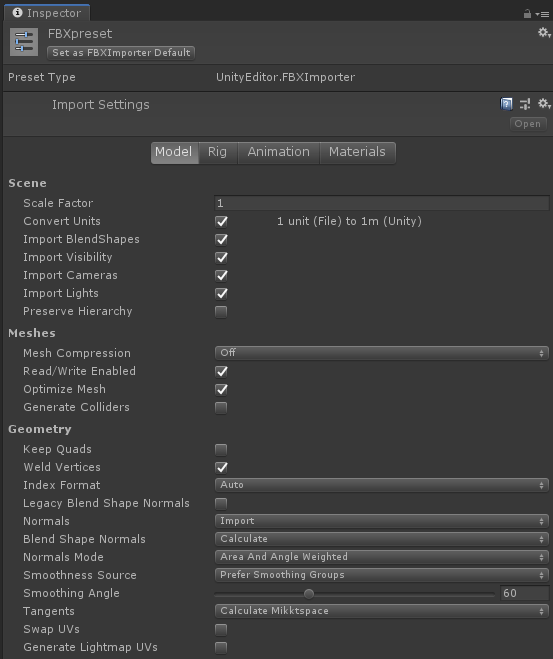The height and width of the screenshot is (659, 553).
Task: Open the Mesh Compression dropdown
Action: click(x=382, y=353)
